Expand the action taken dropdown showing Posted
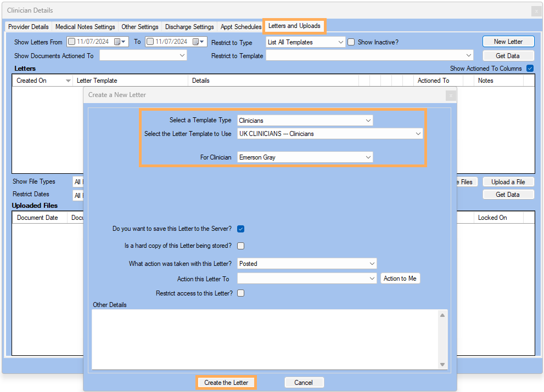544x392 pixels. [x=372, y=264]
